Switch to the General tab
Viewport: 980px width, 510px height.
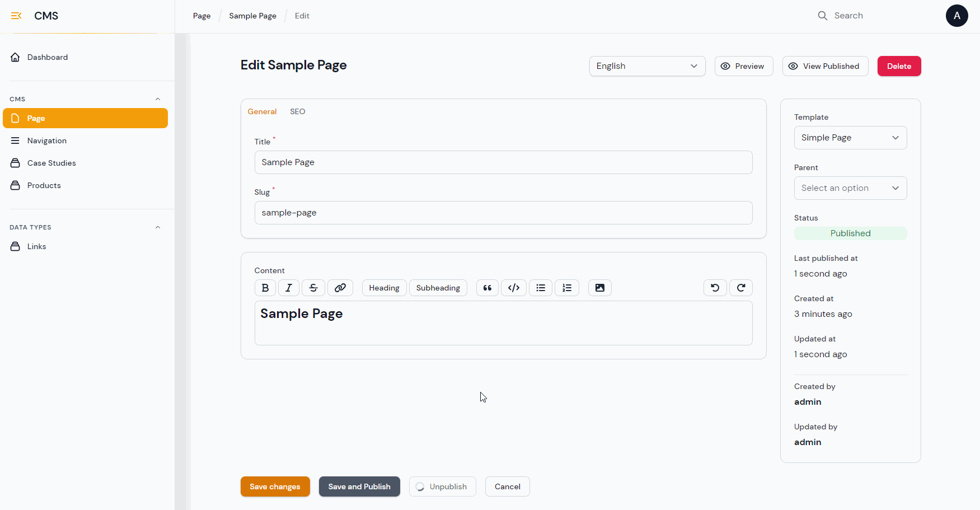pos(262,111)
